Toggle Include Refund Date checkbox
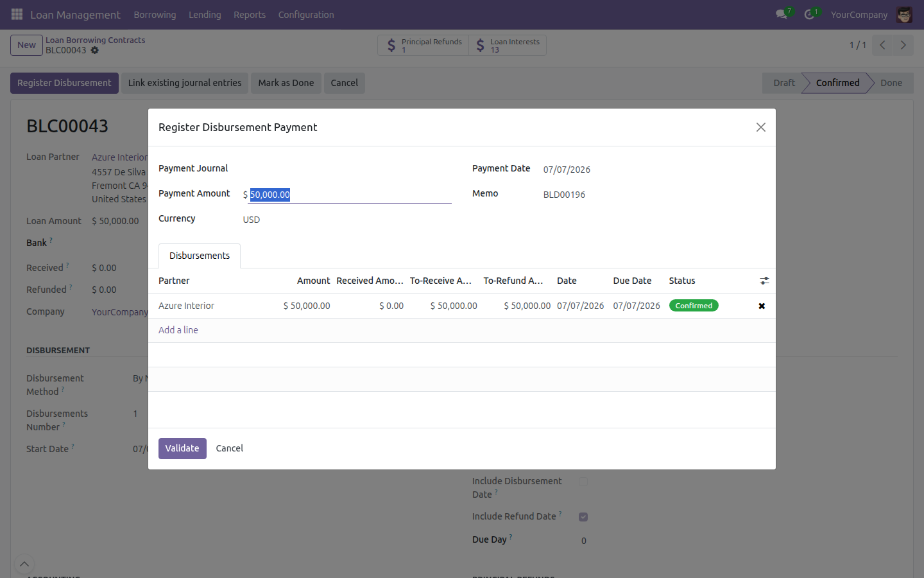This screenshot has height=578, width=924. tap(583, 517)
